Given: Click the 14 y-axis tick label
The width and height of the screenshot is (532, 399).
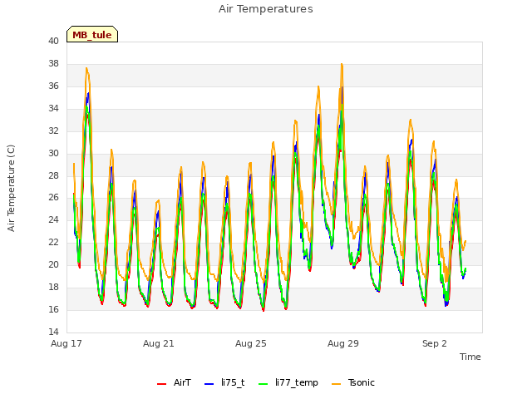Looking at the screenshot, I should click(53, 332).
